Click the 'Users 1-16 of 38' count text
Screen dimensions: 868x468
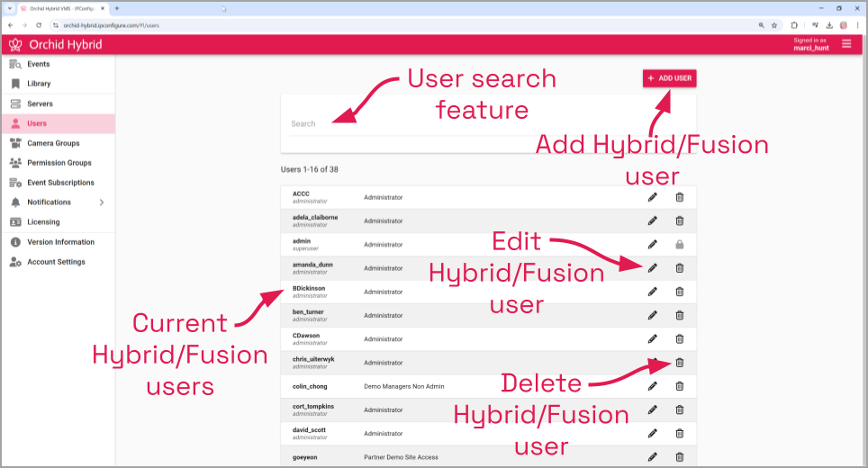click(x=310, y=170)
